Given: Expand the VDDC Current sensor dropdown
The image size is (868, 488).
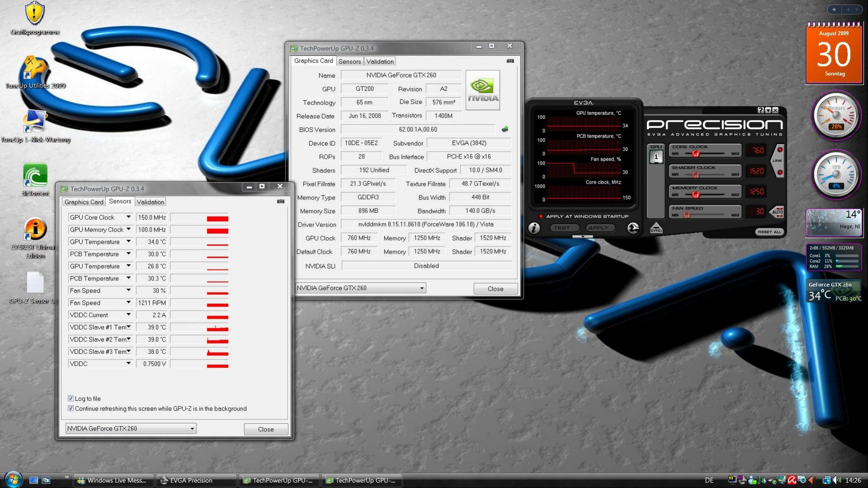Looking at the screenshot, I should tap(128, 315).
